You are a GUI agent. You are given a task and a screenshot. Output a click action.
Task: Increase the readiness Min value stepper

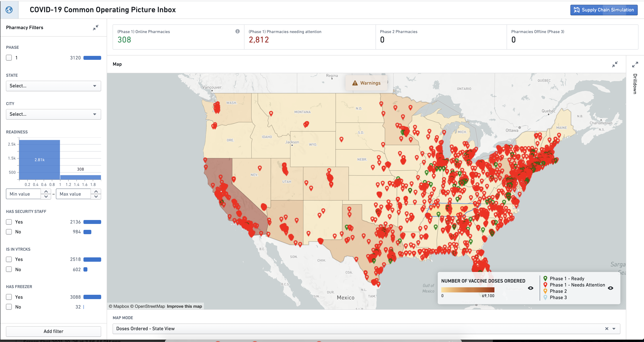pyautogui.click(x=46, y=191)
